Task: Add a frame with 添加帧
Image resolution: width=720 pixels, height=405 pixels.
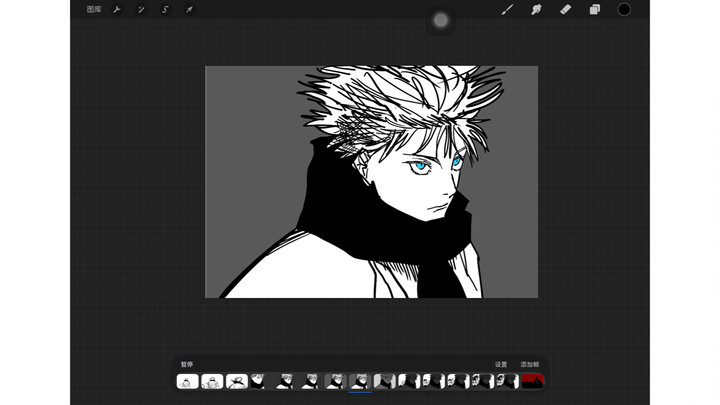Action: 529,364
